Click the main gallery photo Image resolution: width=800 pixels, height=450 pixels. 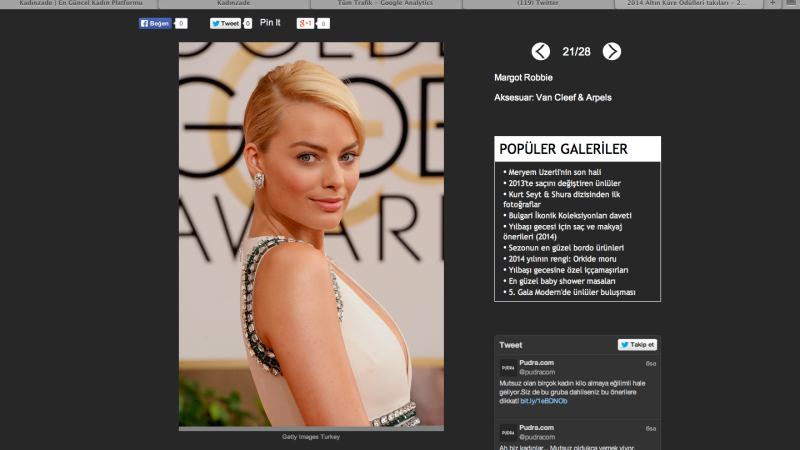pyautogui.click(x=311, y=234)
